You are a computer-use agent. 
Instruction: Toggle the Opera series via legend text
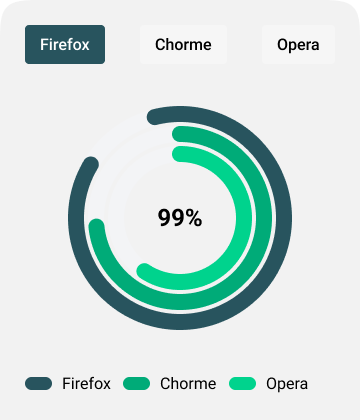[287, 384]
